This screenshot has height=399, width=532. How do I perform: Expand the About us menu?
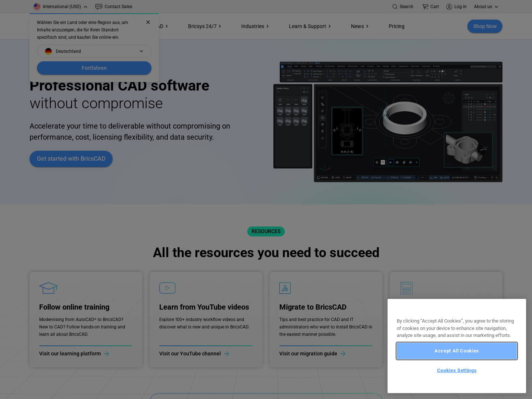pos(486,7)
